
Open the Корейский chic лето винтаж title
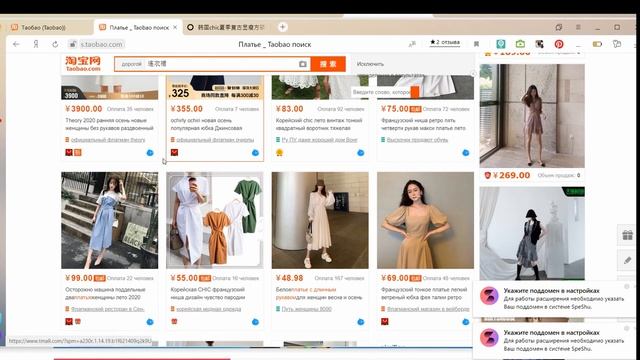point(319,124)
